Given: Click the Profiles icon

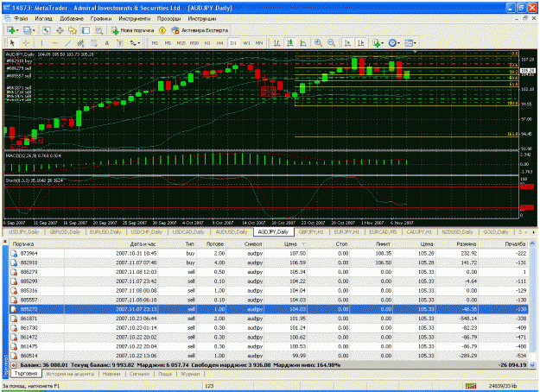Looking at the screenshot, I should (27, 30).
